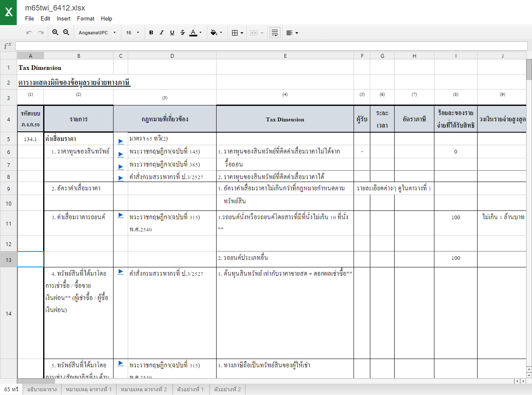Toggle italic formatting
The height and width of the screenshot is (395, 532).
click(161, 33)
